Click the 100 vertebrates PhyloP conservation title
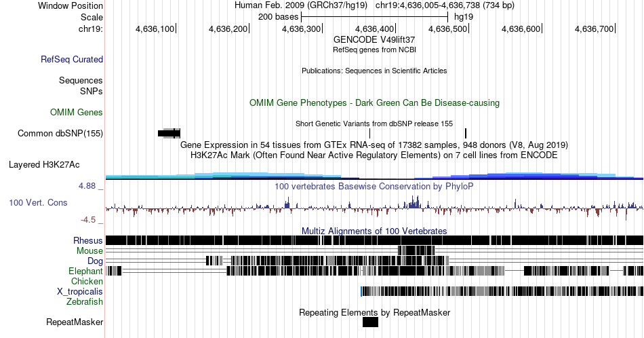 click(374, 186)
